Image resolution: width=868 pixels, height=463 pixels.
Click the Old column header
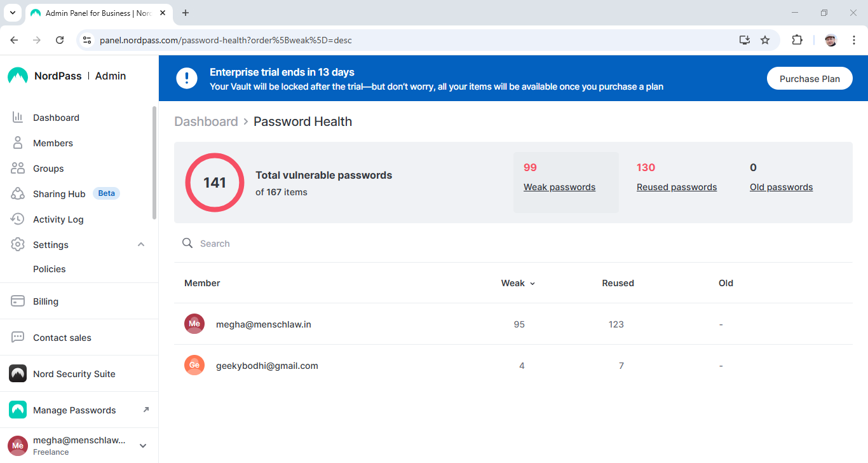click(726, 283)
